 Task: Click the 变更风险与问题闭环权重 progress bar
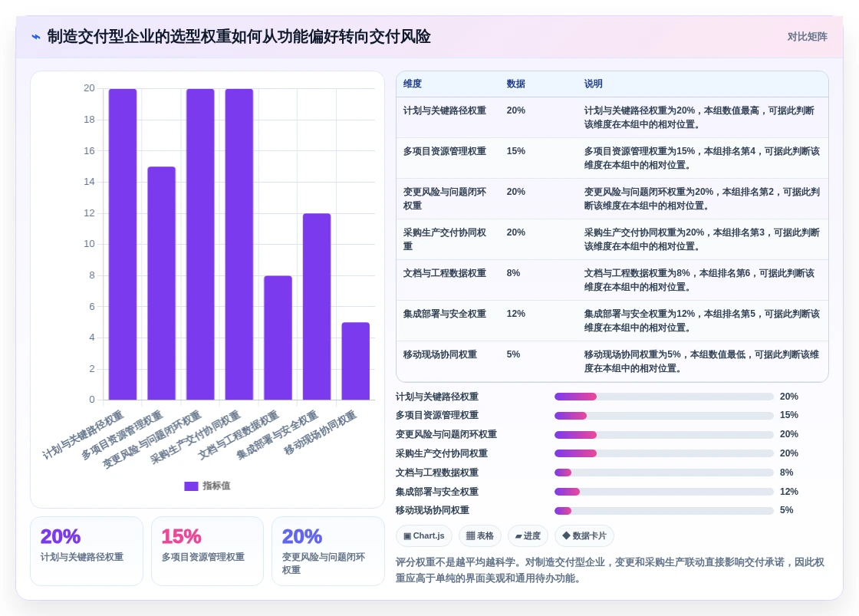coord(664,435)
